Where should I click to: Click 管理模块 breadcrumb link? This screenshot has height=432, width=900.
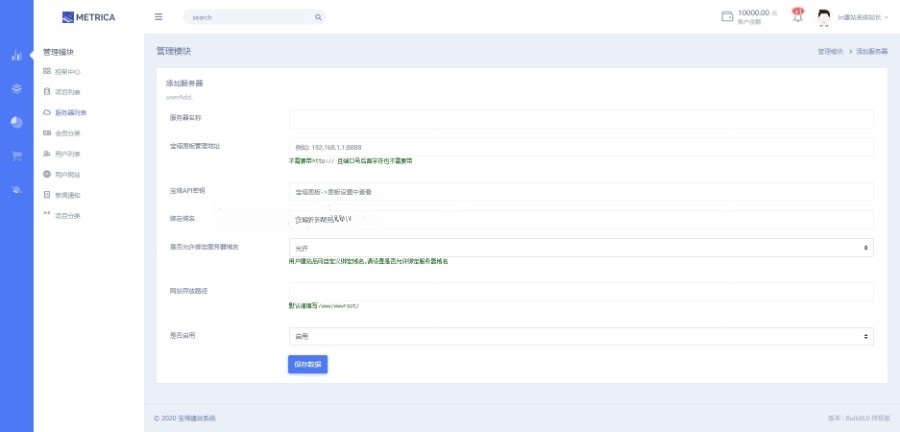830,52
